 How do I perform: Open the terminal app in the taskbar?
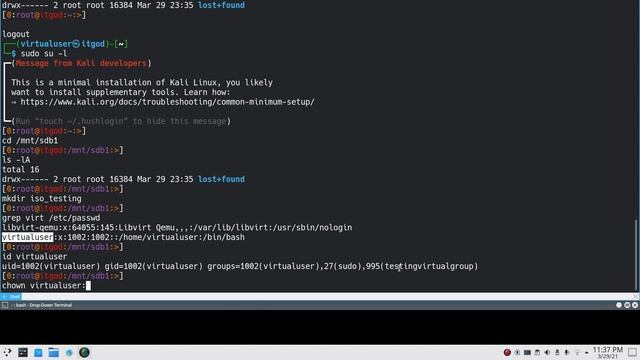pyautogui.click(x=23, y=352)
